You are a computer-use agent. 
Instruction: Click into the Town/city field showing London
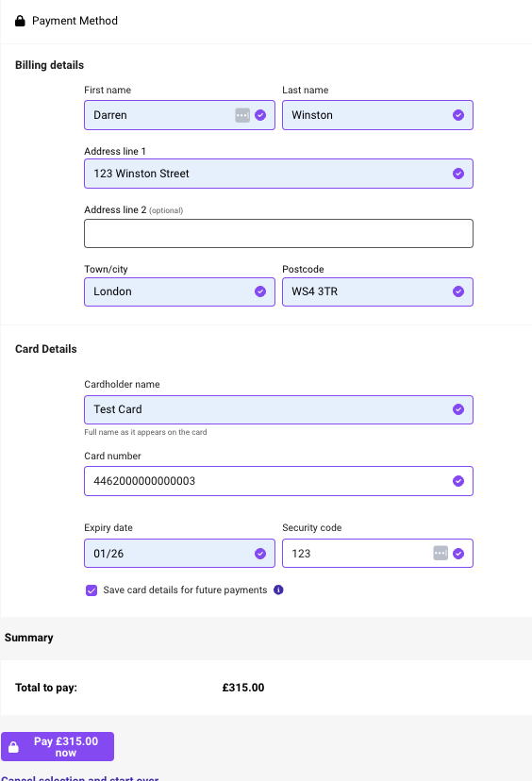click(x=179, y=291)
